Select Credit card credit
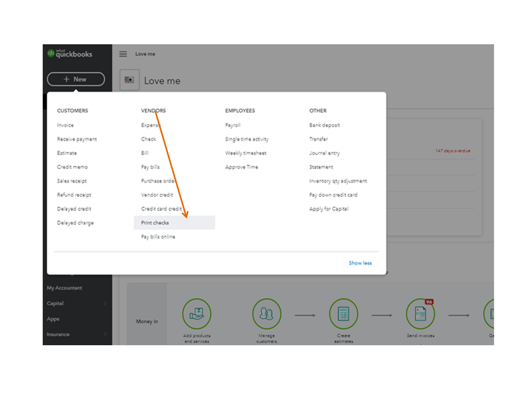532x399 pixels. pyautogui.click(x=161, y=209)
